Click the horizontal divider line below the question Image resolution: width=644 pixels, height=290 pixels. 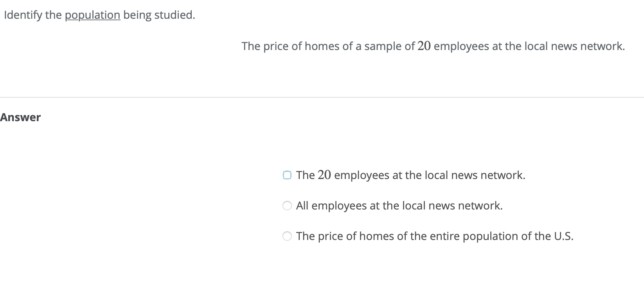tap(322, 97)
